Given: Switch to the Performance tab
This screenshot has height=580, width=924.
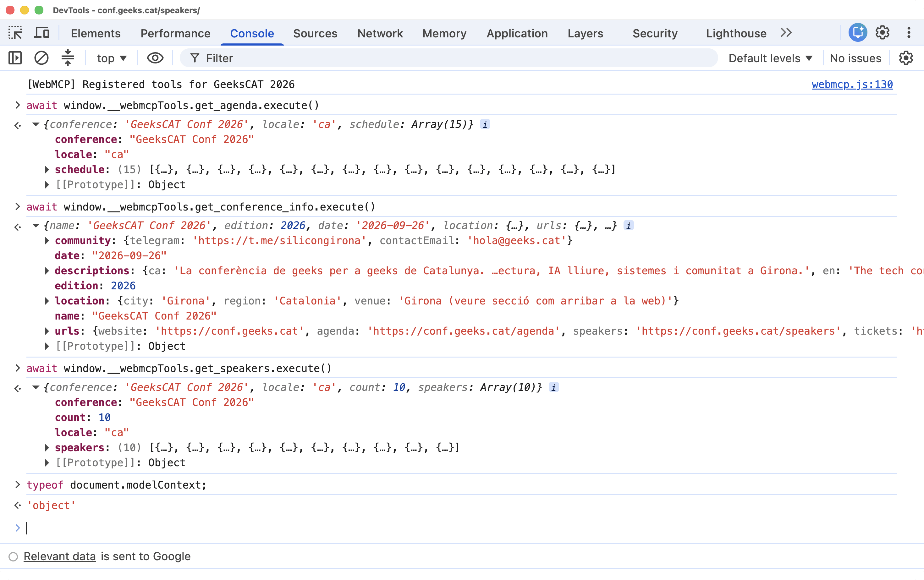Looking at the screenshot, I should tap(175, 33).
